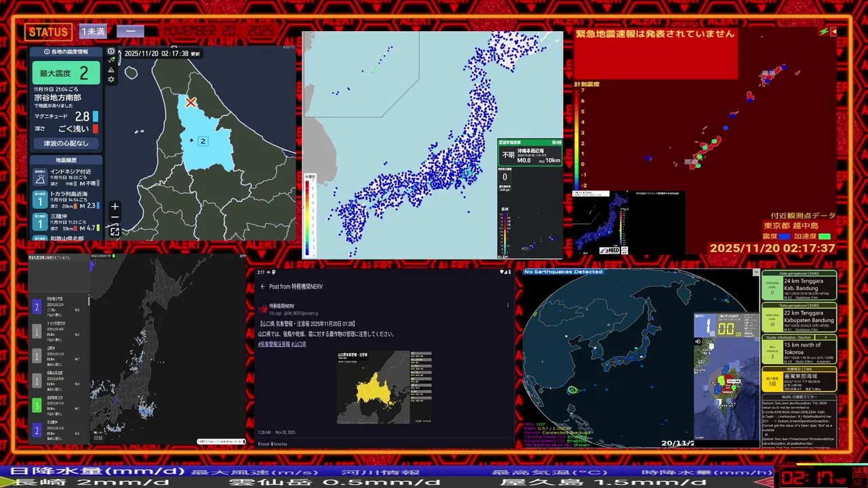Collapse the globe map side panel arrow

click(756, 272)
